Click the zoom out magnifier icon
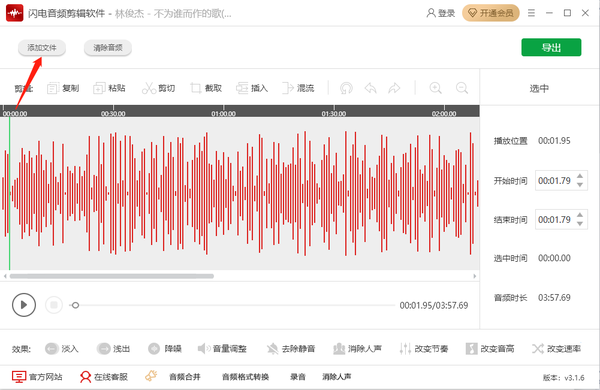 [x=462, y=88]
